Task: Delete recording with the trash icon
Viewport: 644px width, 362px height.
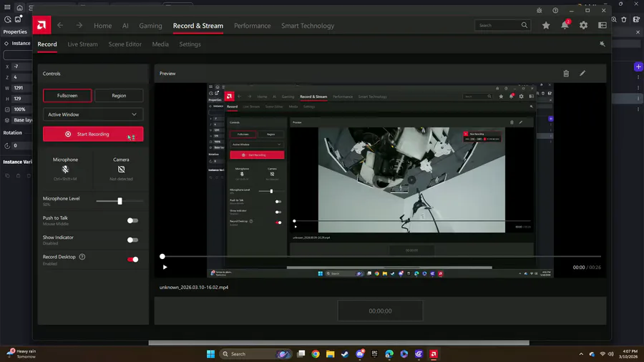Action: pyautogui.click(x=566, y=73)
